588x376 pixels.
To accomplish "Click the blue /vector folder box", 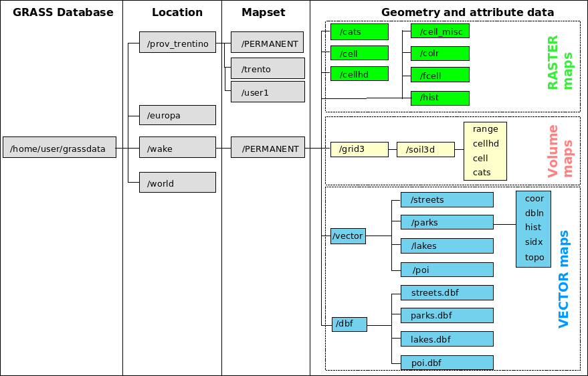I will tap(348, 236).
